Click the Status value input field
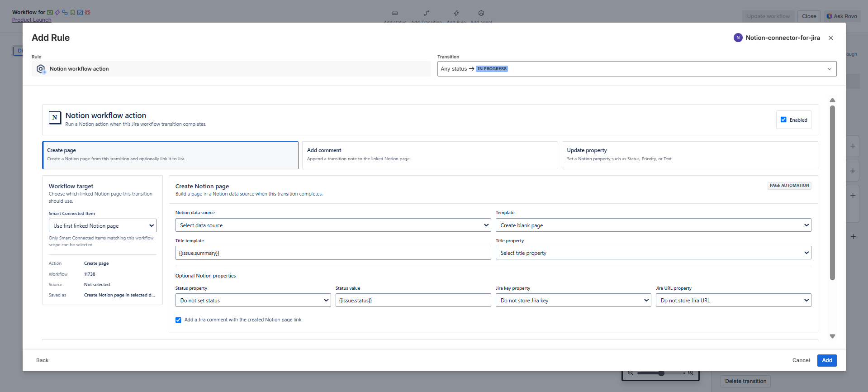868x392 pixels. [x=413, y=300]
